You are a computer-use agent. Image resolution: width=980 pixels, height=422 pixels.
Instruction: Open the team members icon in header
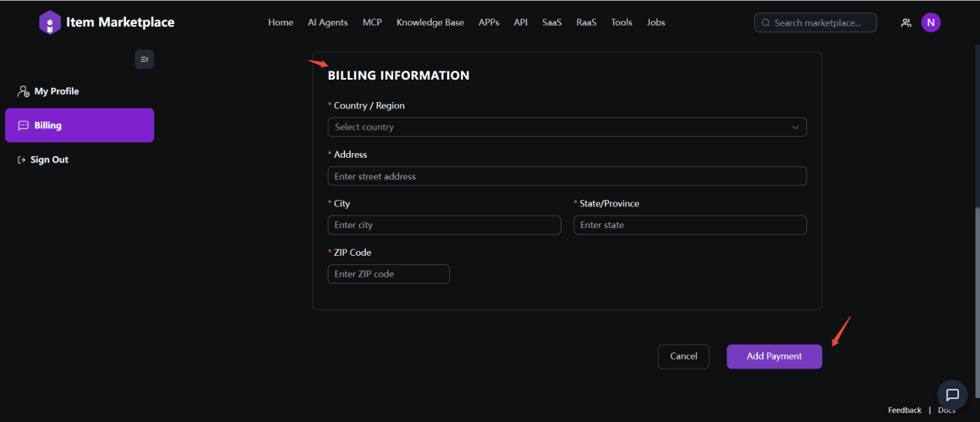point(906,23)
